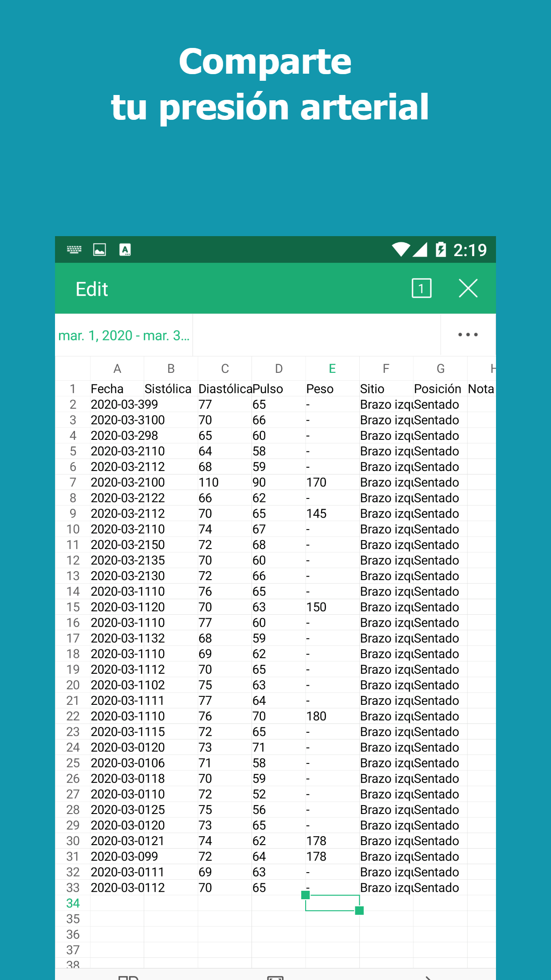Select weight cell 170 in row 7
The image size is (551, 980).
point(332,482)
